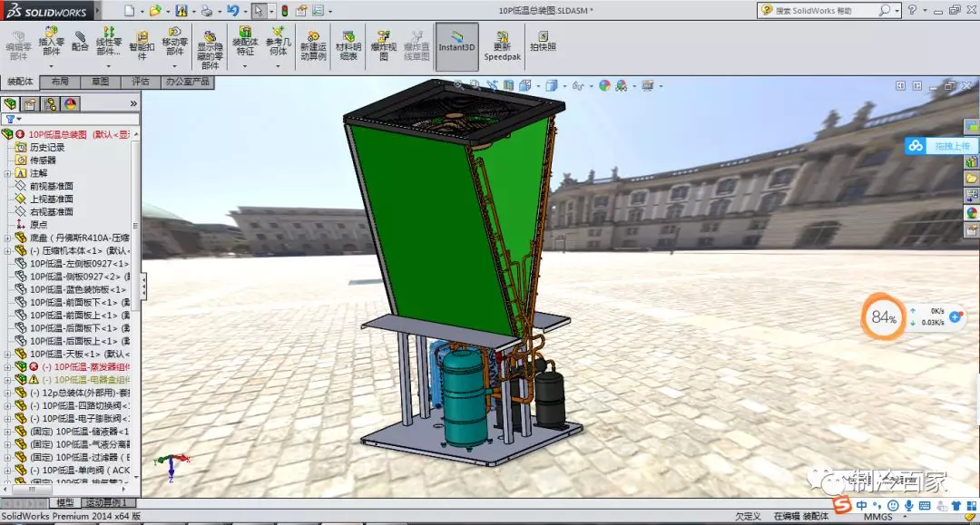Screen dimensions: 980x525
Task: Click the Section View icon in the view toolbar
Action: click(509, 85)
